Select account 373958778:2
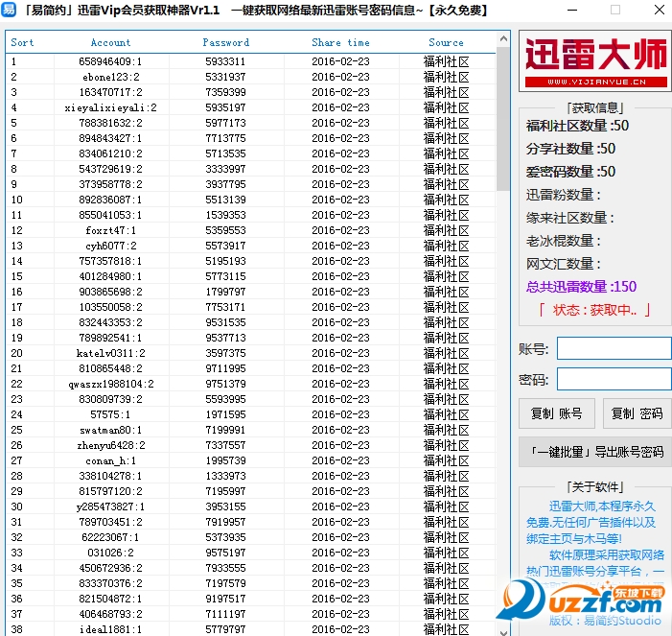This screenshot has height=636, width=672. (110, 184)
